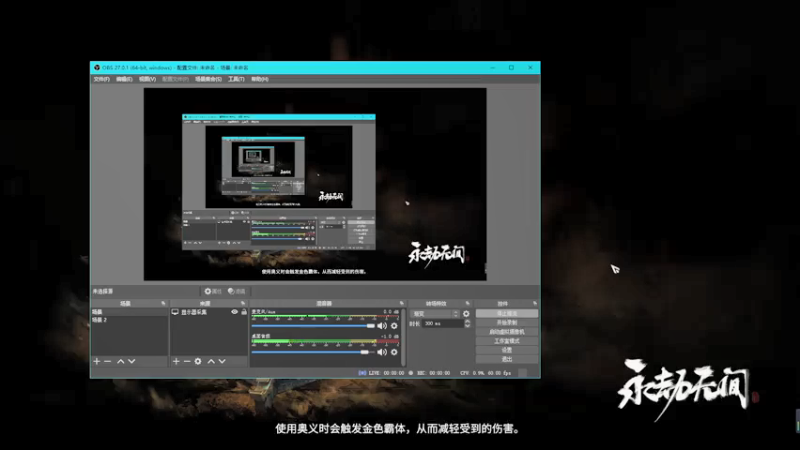800x450 pixels.
Task: Select the 显示器采集 source row
Action: point(209,312)
